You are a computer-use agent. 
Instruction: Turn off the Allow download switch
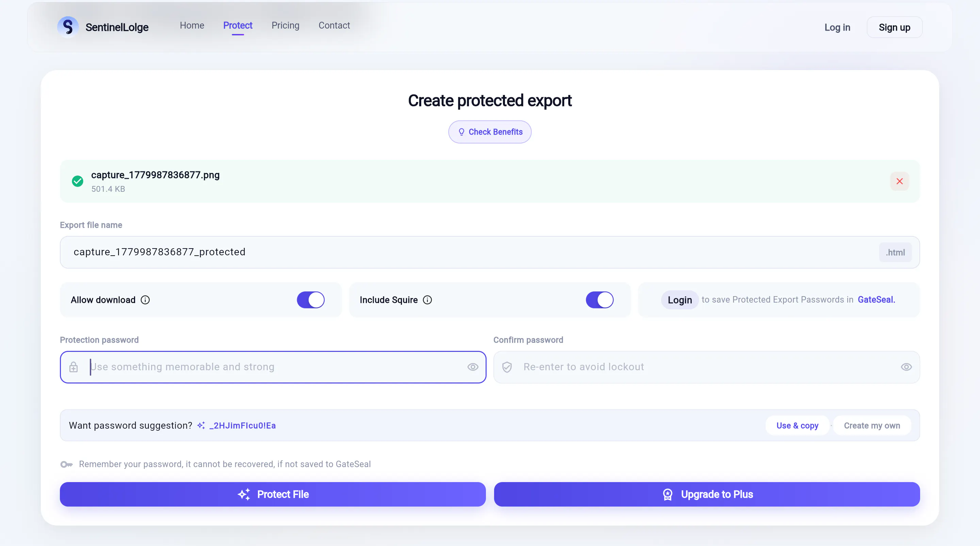coord(311,300)
